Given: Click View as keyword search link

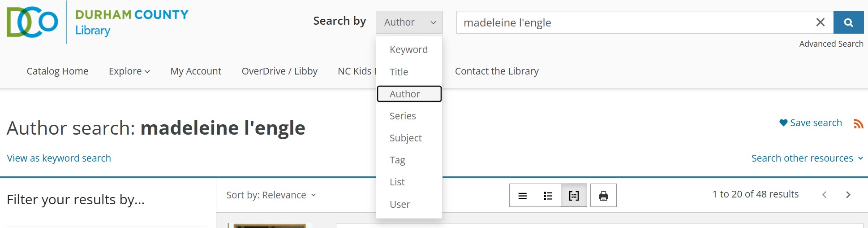Looking at the screenshot, I should (x=59, y=158).
